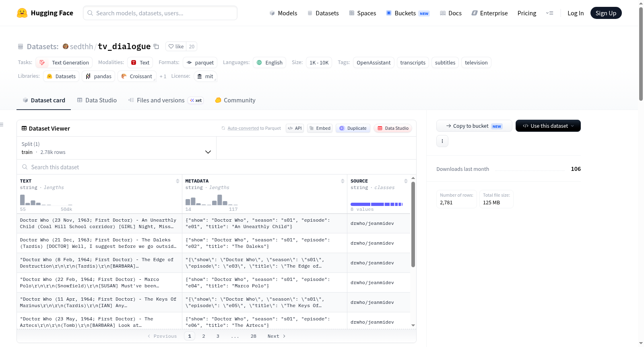644x347 pixels.
Task: Open the like count 20
Action: click(x=192, y=46)
